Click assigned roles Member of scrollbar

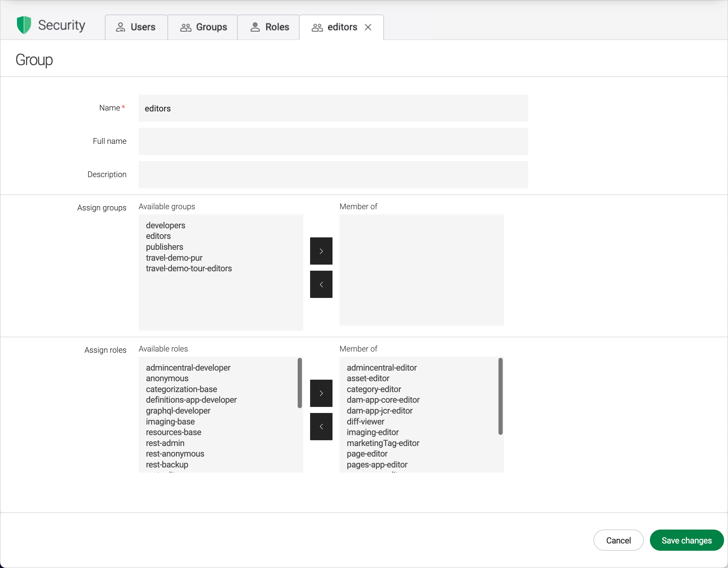click(x=500, y=396)
